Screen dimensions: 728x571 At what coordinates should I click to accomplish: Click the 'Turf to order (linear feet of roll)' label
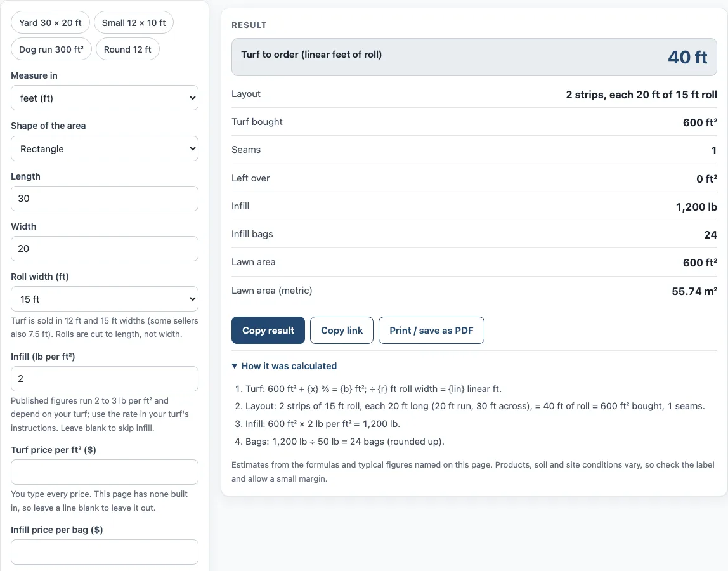coord(311,55)
